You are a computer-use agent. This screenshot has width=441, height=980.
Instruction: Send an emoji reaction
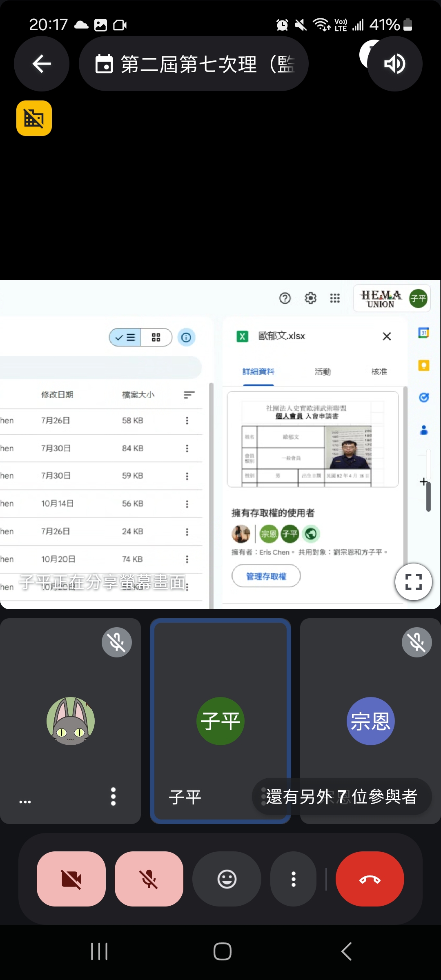tap(227, 879)
